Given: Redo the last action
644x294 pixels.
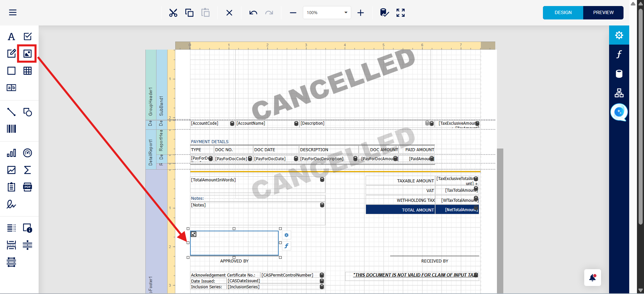Looking at the screenshot, I should click(269, 13).
